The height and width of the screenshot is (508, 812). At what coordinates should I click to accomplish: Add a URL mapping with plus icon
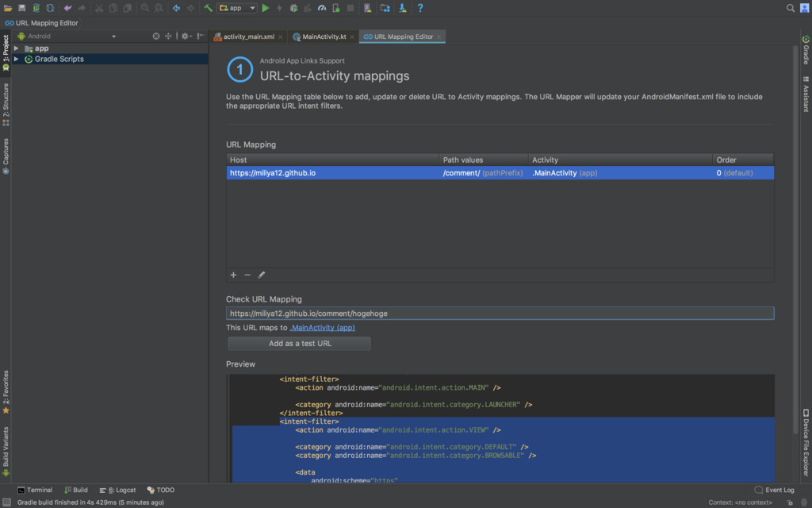[234, 275]
